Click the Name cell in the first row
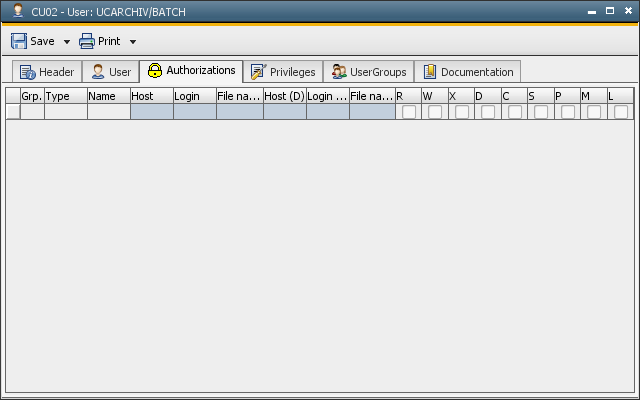This screenshot has width=640, height=400. pos(109,112)
